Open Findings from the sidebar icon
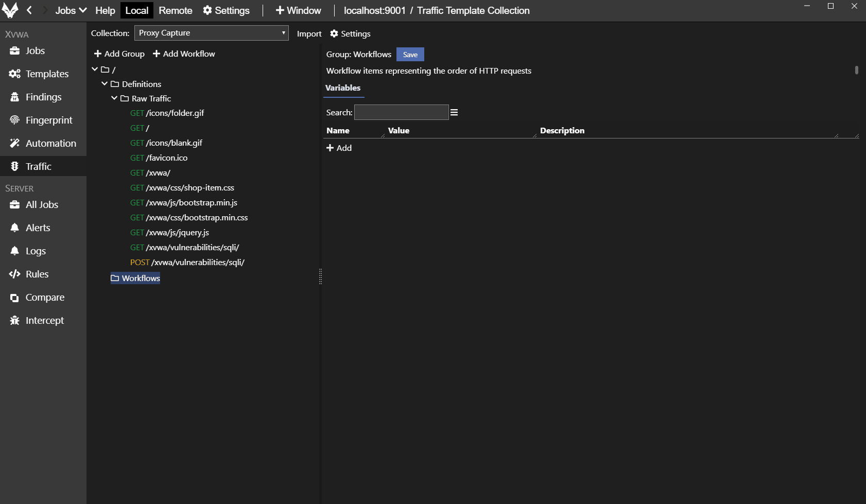 tap(14, 97)
